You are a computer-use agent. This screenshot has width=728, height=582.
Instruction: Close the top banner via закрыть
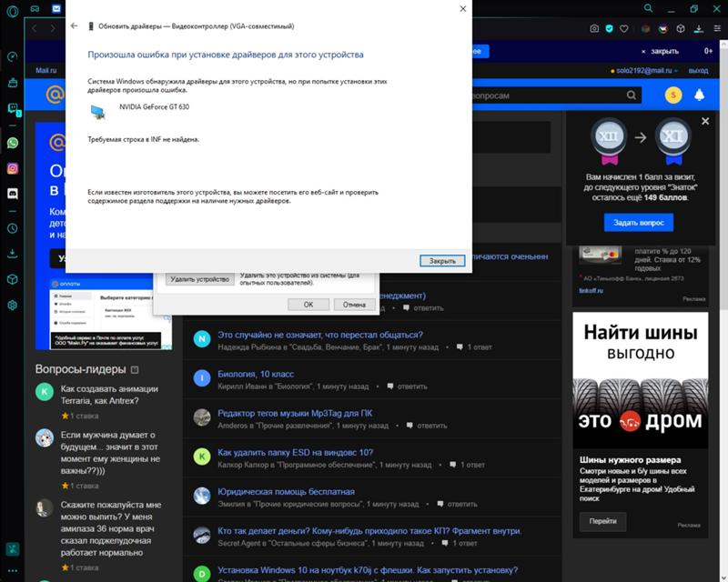pos(660,51)
